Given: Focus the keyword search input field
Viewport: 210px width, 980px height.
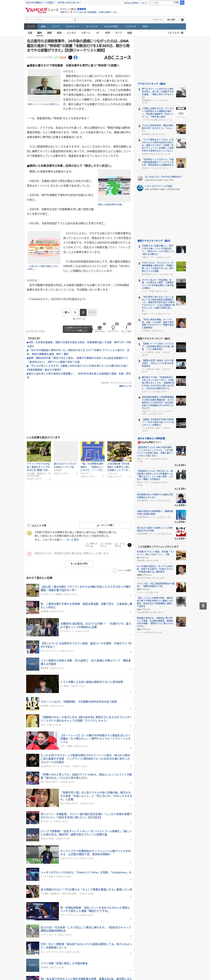Looking at the screenshot, I should [49, 19].
